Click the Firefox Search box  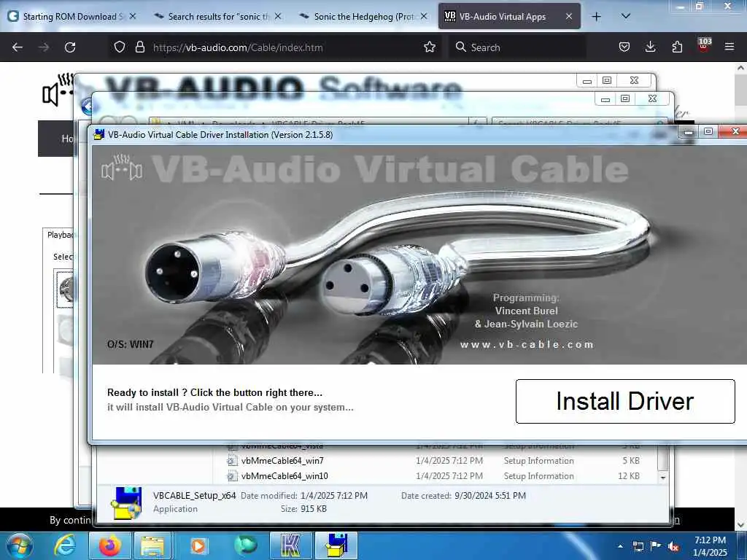[517, 47]
